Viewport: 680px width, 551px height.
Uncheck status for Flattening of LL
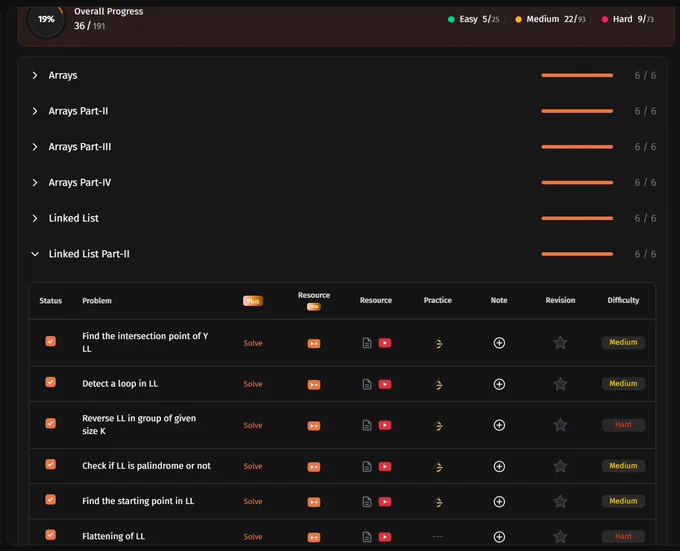point(50,535)
